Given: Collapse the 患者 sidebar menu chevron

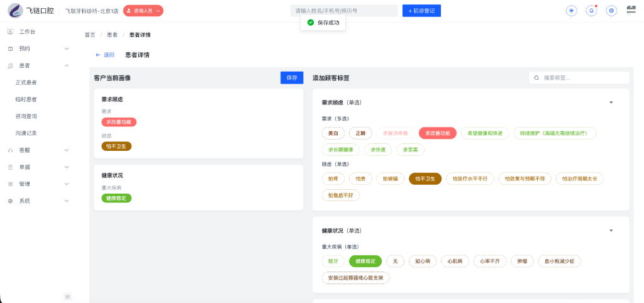Looking at the screenshot, I should (x=67, y=65).
